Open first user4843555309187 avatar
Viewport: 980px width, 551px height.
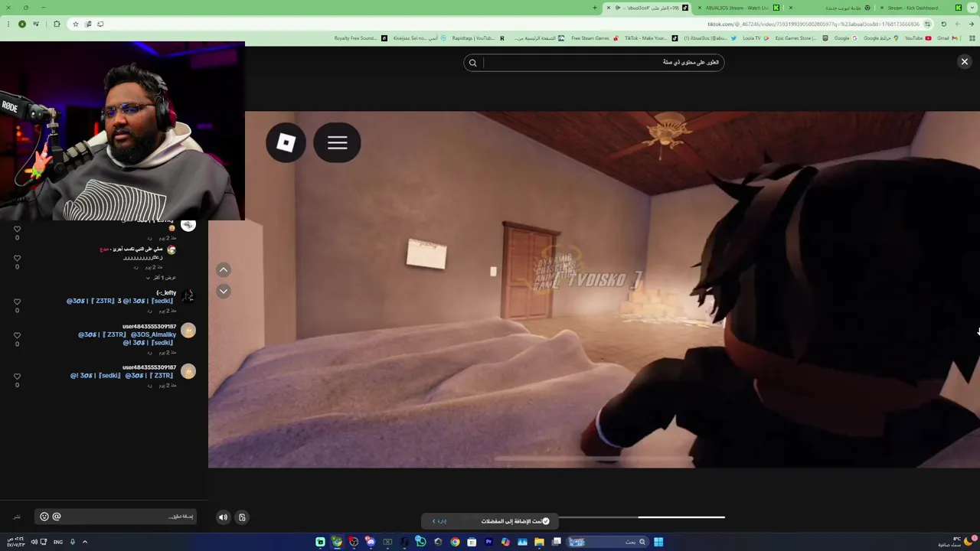pyautogui.click(x=188, y=331)
